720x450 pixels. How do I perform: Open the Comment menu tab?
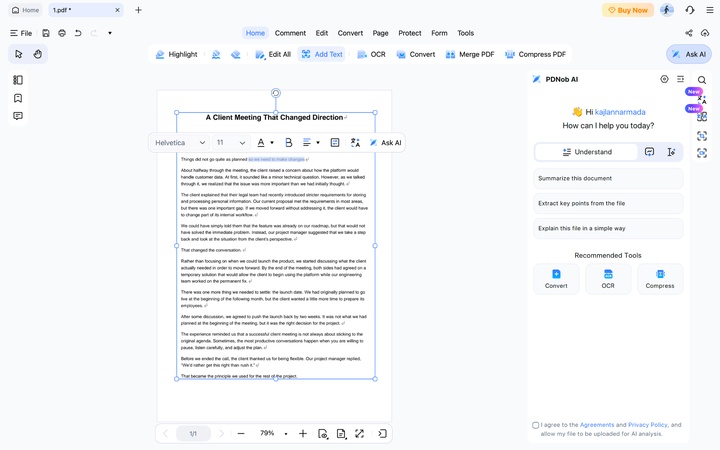click(x=290, y=33)
